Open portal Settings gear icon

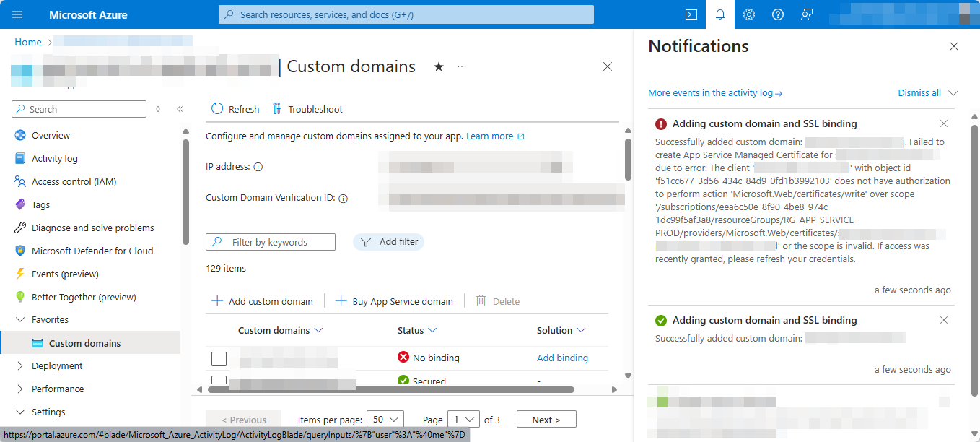(x=748, y=14)
